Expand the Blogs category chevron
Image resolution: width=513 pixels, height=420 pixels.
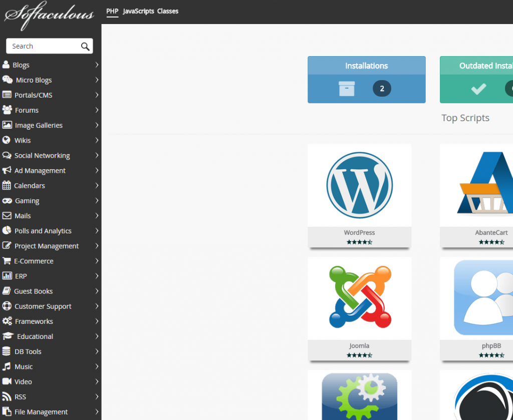tap(97, 65)
